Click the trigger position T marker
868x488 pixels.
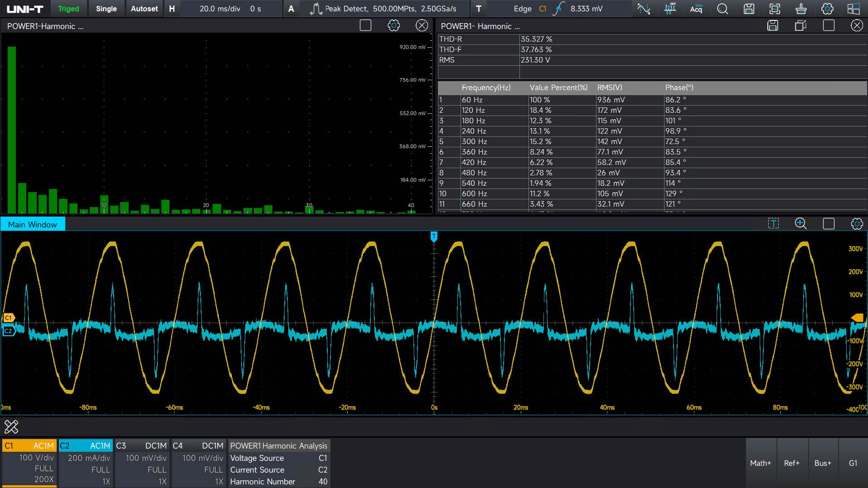(434, 237)
